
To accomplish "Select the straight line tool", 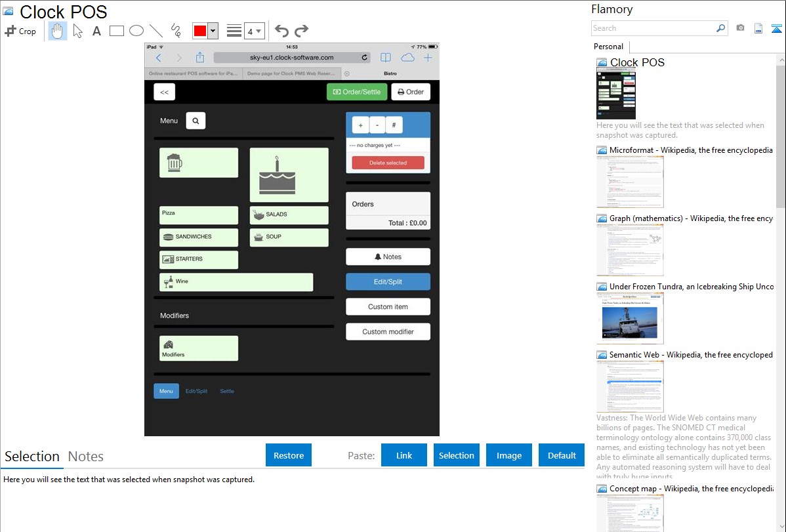I will (x=156, y=31).
